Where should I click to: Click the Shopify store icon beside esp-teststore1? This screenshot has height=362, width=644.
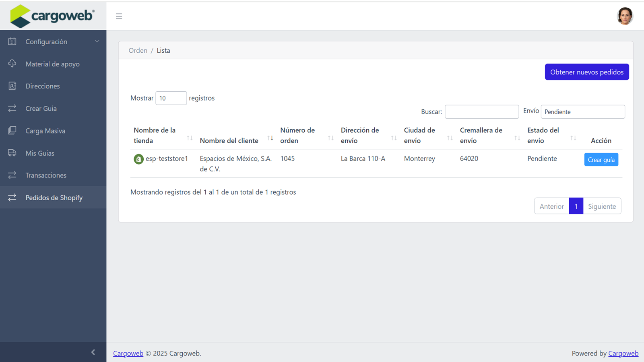138,159
